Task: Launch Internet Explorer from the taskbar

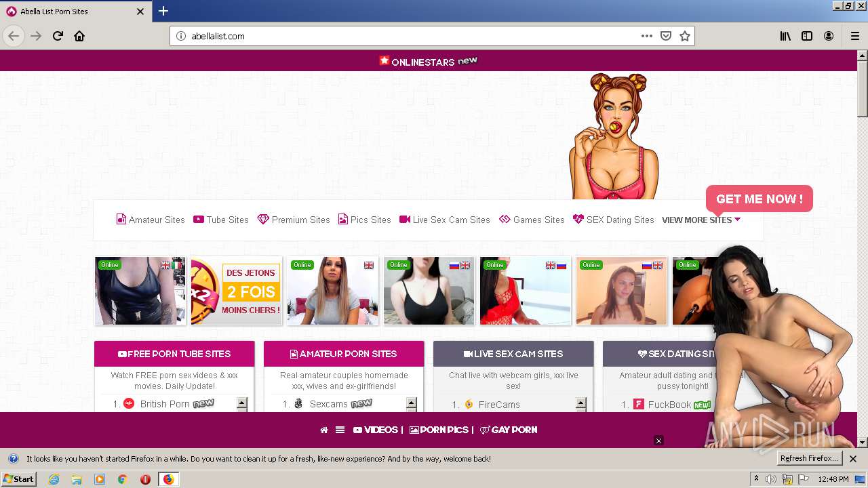Action: click(54, 479)
